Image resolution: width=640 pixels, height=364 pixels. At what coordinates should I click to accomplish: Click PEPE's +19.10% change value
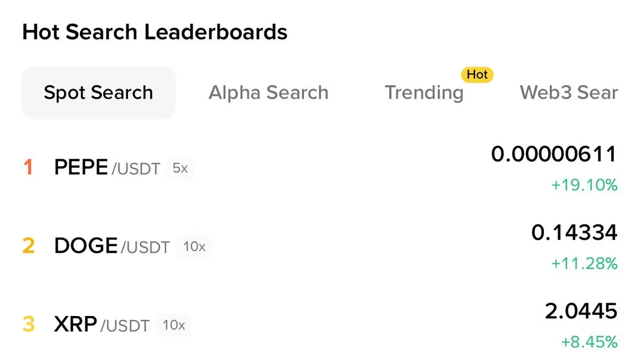coord(584,185)
